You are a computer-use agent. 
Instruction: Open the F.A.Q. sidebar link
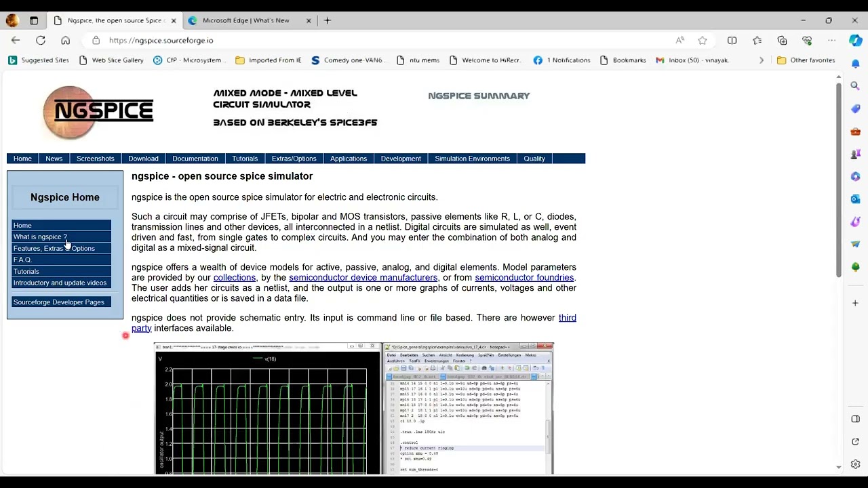(61, 260)
